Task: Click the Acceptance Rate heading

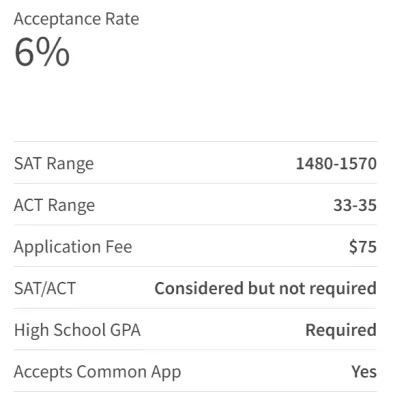Action: click(x=76, y=19)
